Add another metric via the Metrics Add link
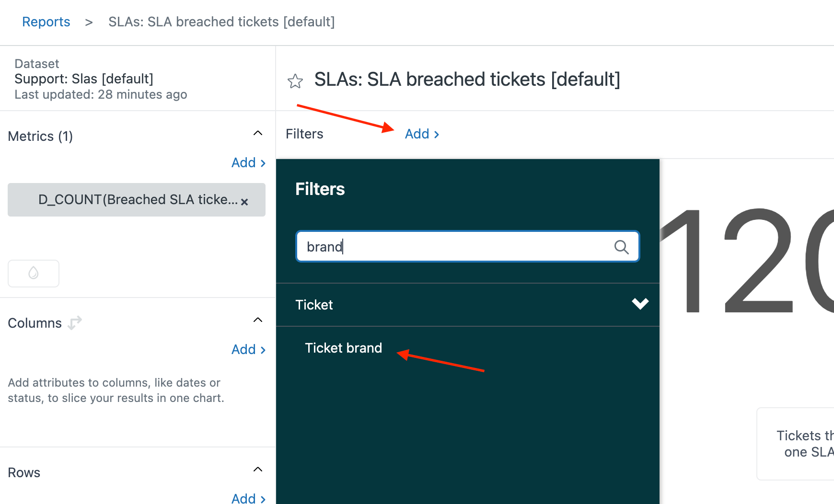 [243, 162]
